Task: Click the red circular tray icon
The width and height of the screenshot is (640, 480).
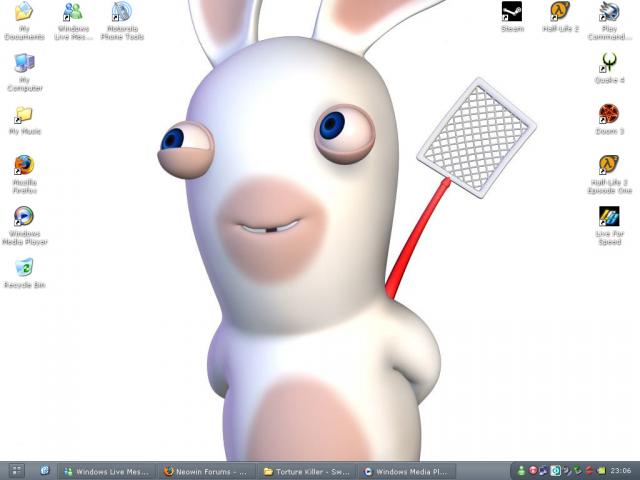Action: pos(533,471)
